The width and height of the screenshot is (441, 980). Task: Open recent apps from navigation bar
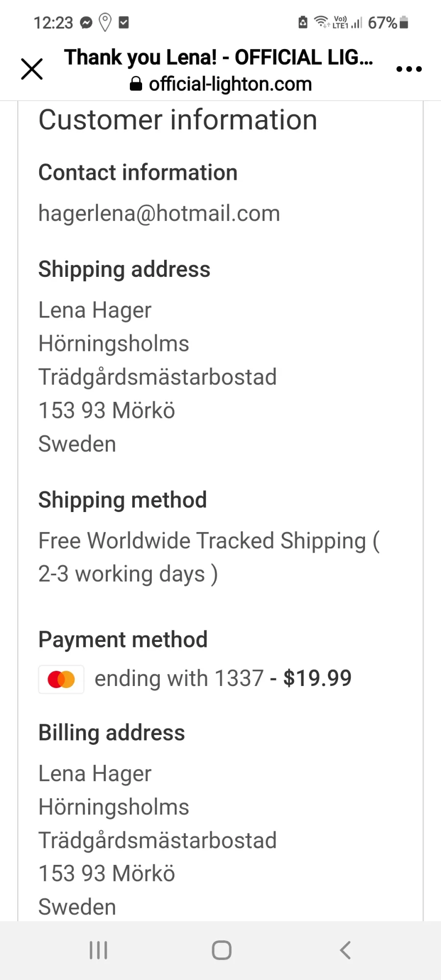[x=98, y=950]
